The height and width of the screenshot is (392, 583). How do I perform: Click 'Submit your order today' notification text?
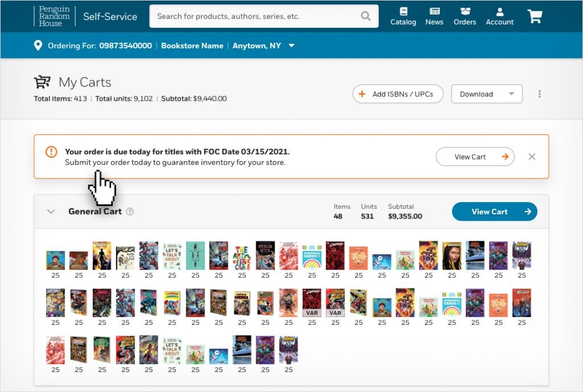click(x=175, y=162)
